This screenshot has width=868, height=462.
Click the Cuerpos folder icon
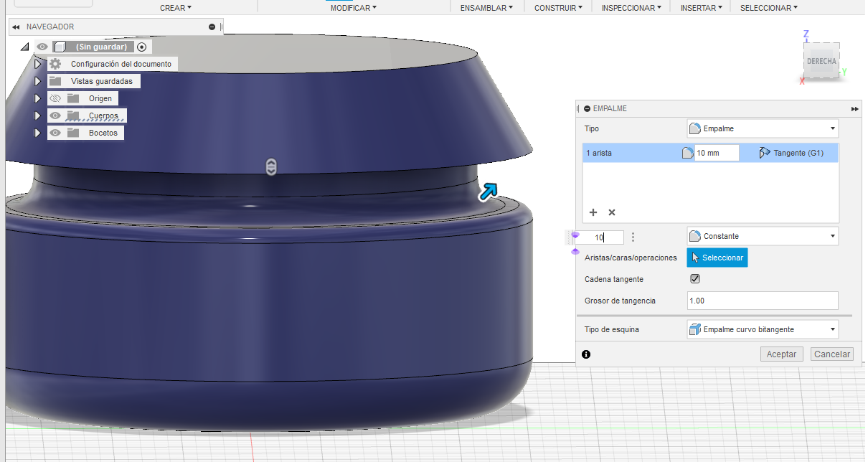point(73,115)
